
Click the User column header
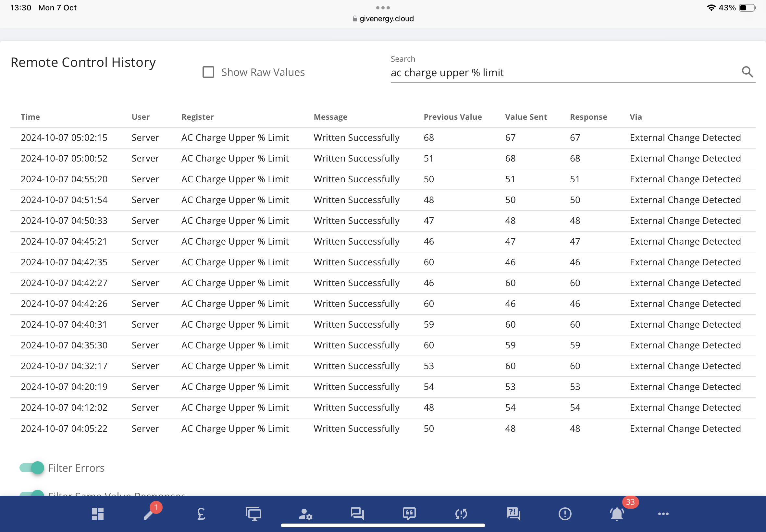coord(141,117)
